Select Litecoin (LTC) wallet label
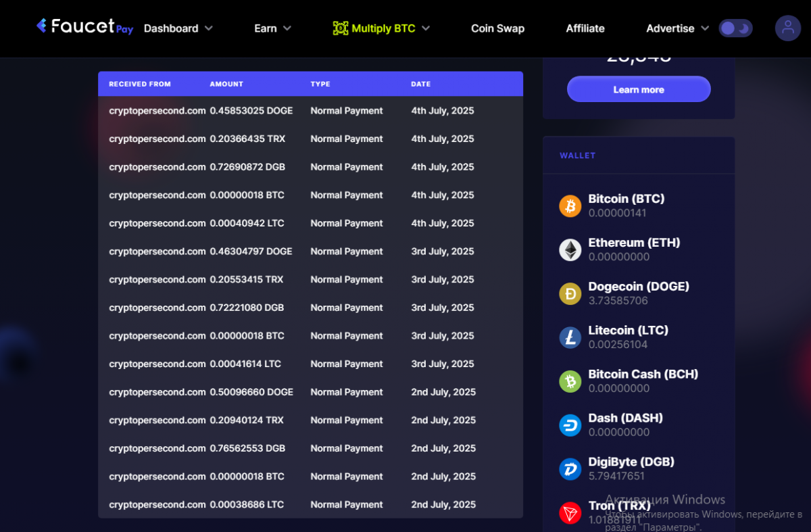The width and height of the screenshot is (811, 532). click(628, 331)
